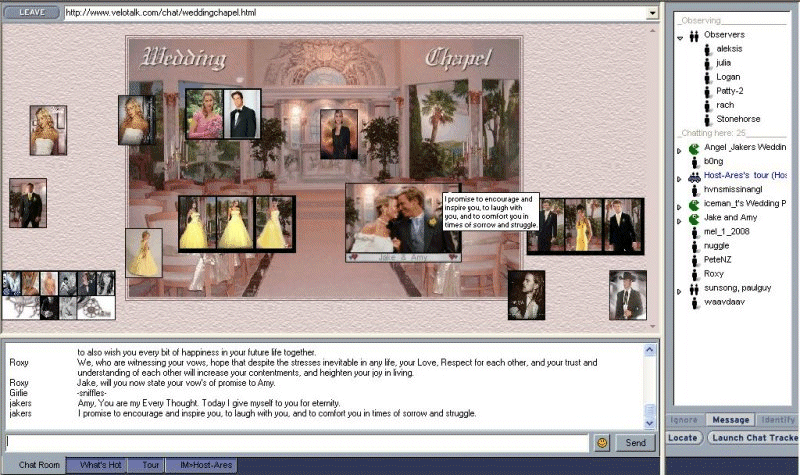The height and width of the screenshot is (475, 800).
Task: Click the pair icon next to sunsong, paulguy
Action: click(693, 288)
